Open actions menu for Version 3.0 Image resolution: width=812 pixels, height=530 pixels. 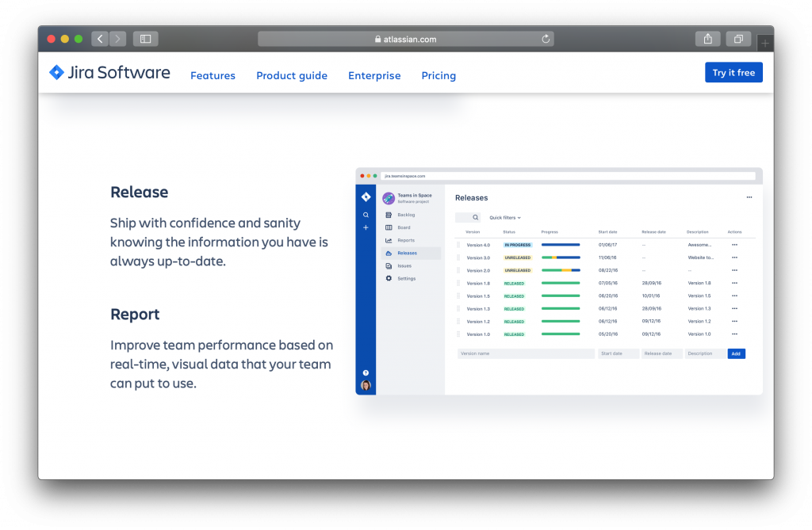pyautogui.click(x=734, y=257)
